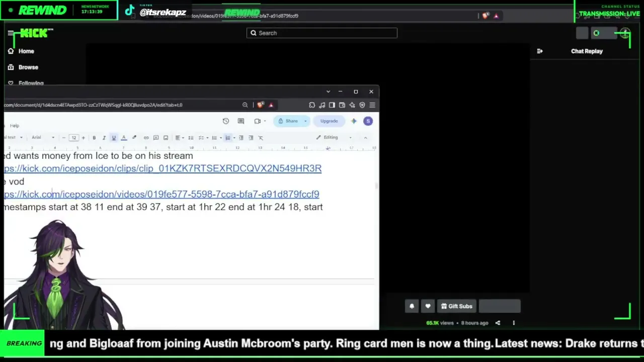Open Browse in the Kick sidebar

[23, 67]
